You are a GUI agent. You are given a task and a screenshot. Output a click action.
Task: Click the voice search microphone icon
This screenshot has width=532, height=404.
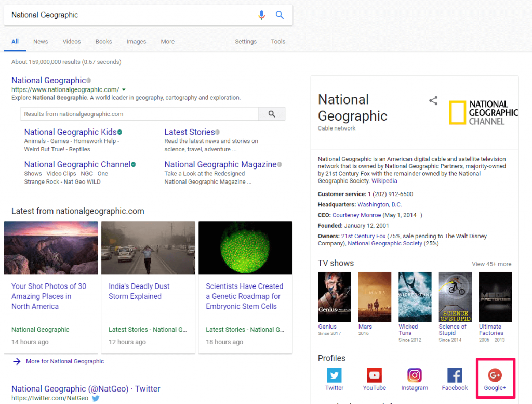(x=261, y=15)
